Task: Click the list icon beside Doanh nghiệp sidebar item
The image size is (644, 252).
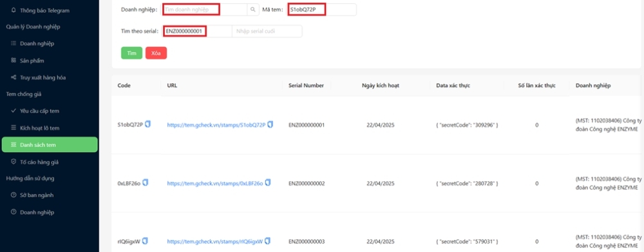Action: point(13,43)
